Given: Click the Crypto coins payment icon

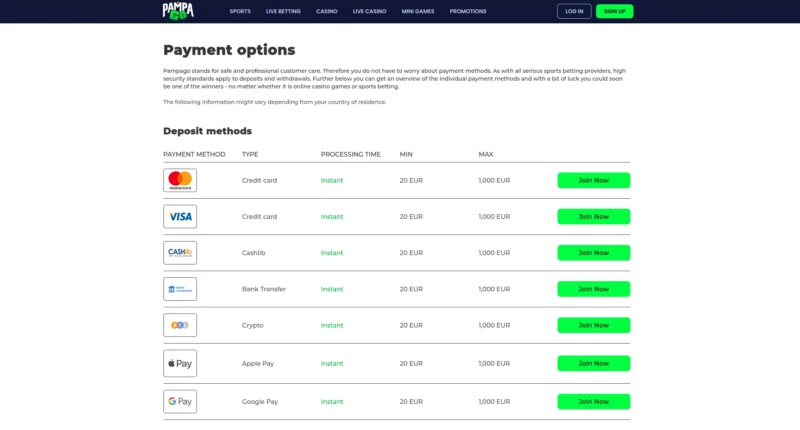Looking at the screenshot, I should (180, 325).
